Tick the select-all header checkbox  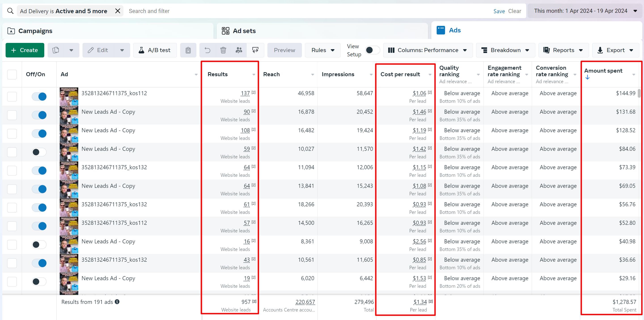(12, 74)
